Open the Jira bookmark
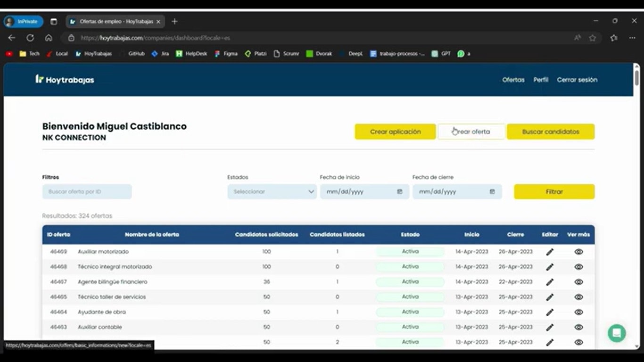Viewport: 644px width, 362px height. tap(160, 54)
